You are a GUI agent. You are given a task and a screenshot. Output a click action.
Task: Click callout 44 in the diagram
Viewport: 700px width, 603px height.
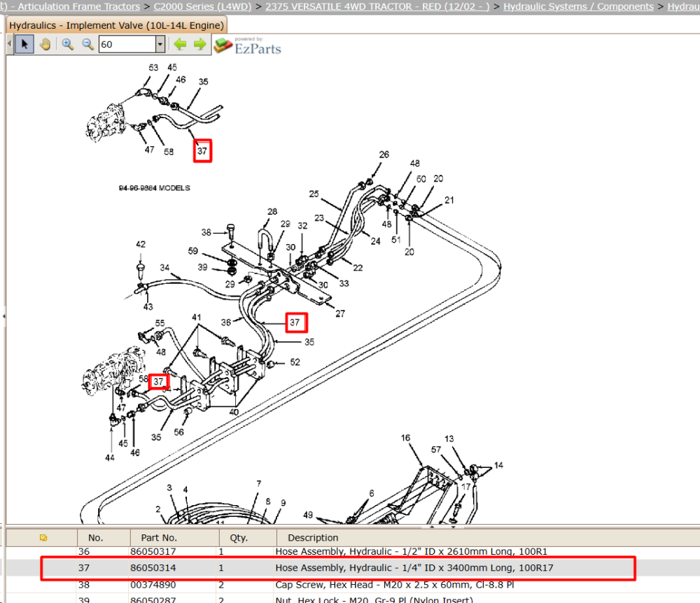click(110, 457)
